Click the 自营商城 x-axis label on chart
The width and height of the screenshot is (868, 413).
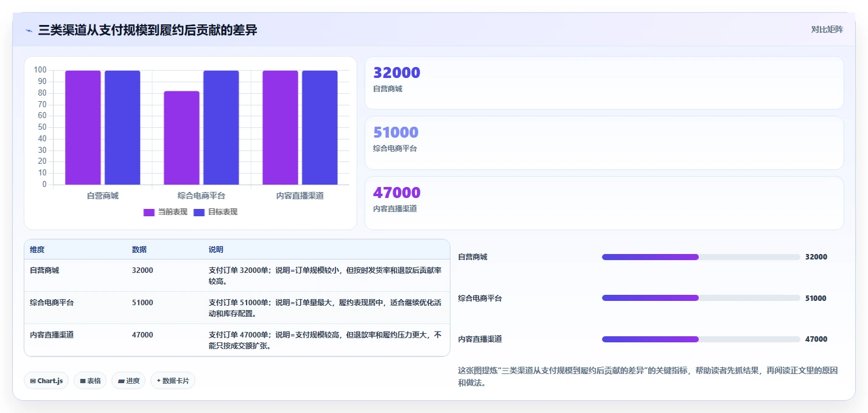(x=103, y=196)
